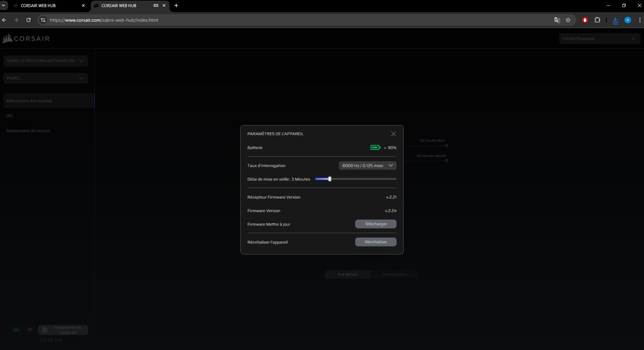
Task: Click the Corsair logo
Action: 26,39
